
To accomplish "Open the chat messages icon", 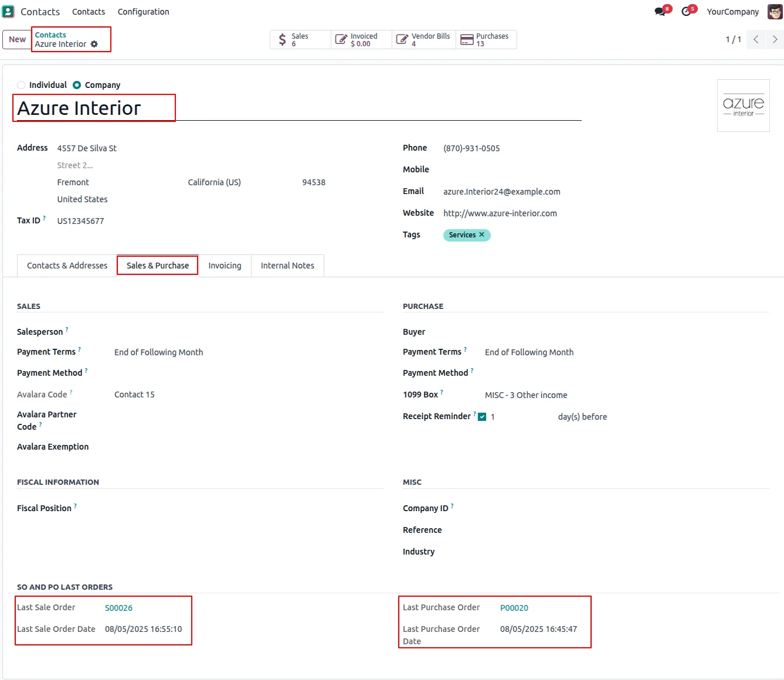I will coord(661,12).
